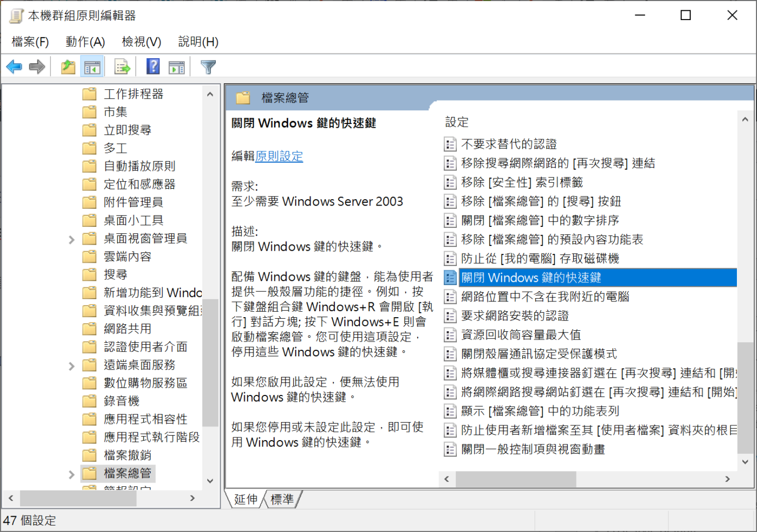Expand the 桌面視窗管理員 tree node
Viewport: 757px width, 532px height.
pos(71,239)
